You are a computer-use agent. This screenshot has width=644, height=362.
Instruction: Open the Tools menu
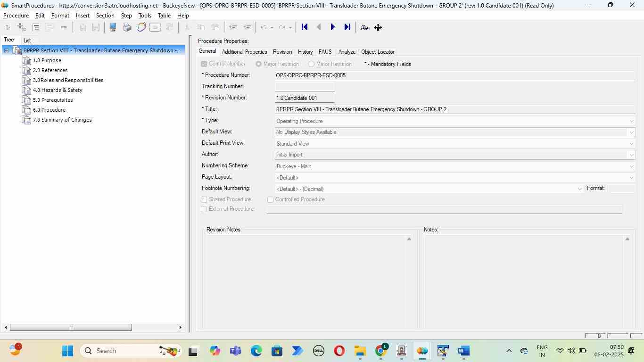[145, 16]
